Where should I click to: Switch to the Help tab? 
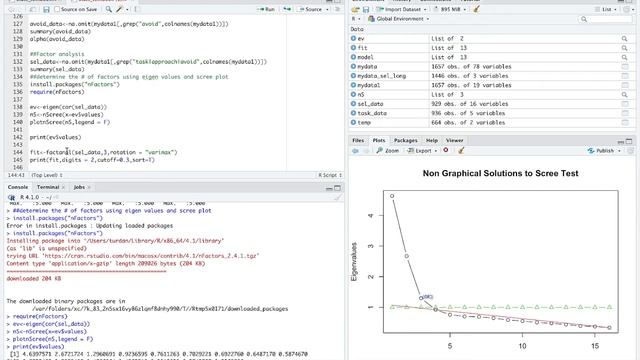click(x=432, y=140)
